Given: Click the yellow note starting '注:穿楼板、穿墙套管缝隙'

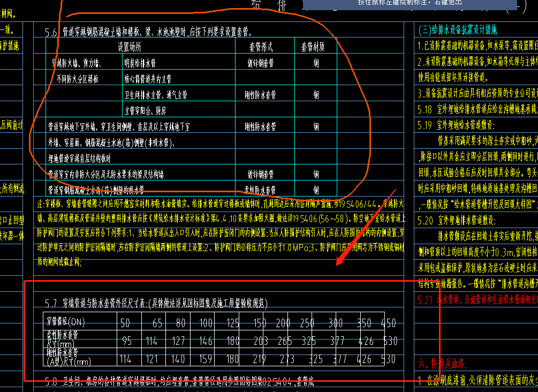Looking at the screenshot, I should 220,204.
